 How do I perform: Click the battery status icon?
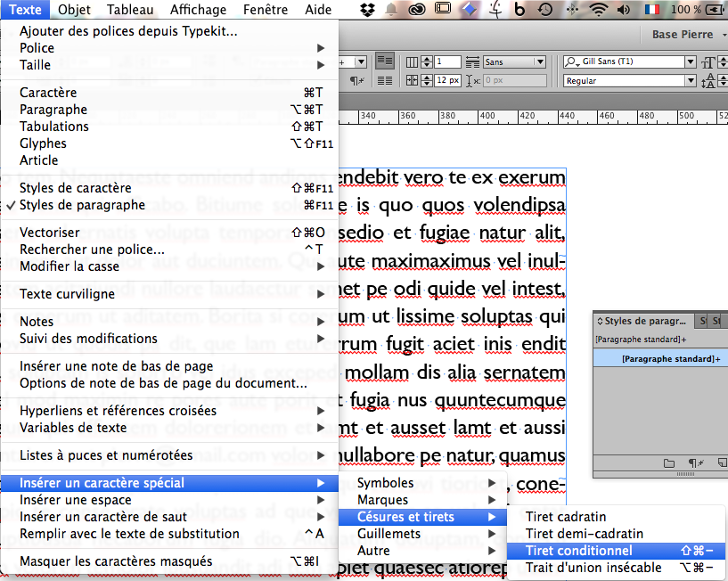(715, 9)
